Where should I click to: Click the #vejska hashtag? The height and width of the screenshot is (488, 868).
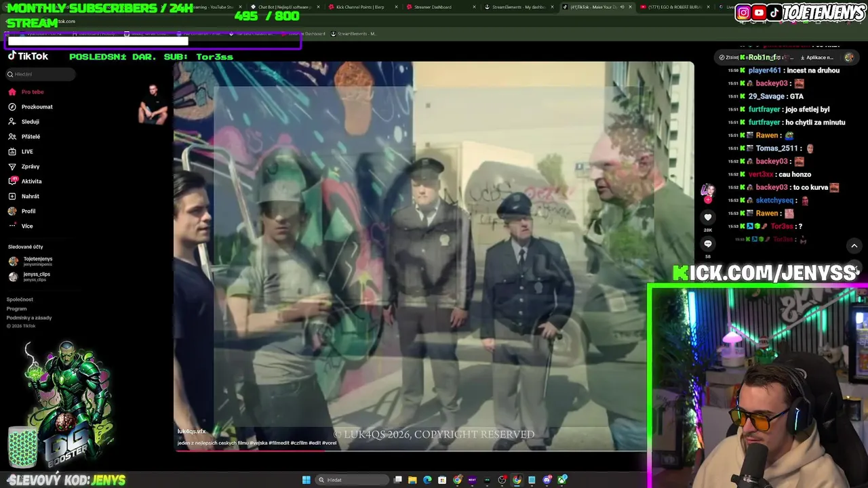258,443
